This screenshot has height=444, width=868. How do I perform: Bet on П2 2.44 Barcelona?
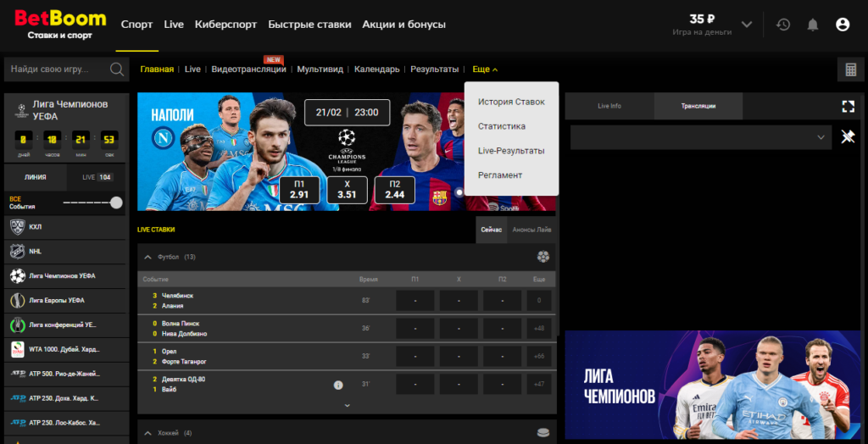(395, 190)
